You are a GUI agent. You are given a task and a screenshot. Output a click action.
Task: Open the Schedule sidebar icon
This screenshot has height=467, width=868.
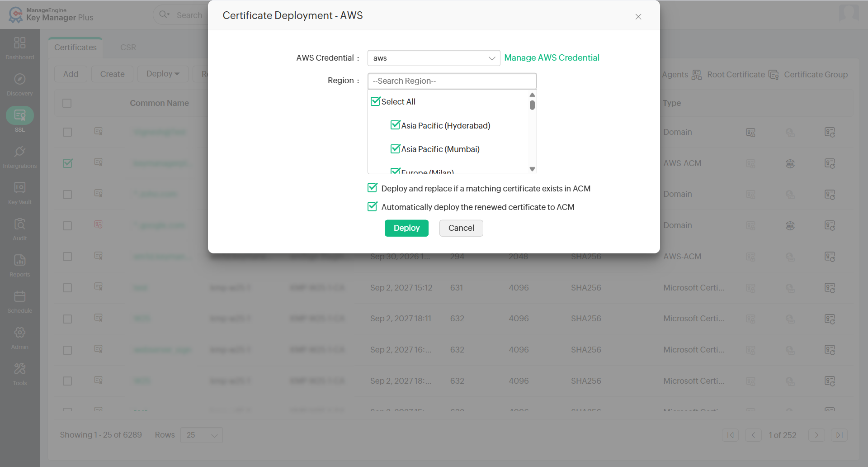(x=19, y=301)
